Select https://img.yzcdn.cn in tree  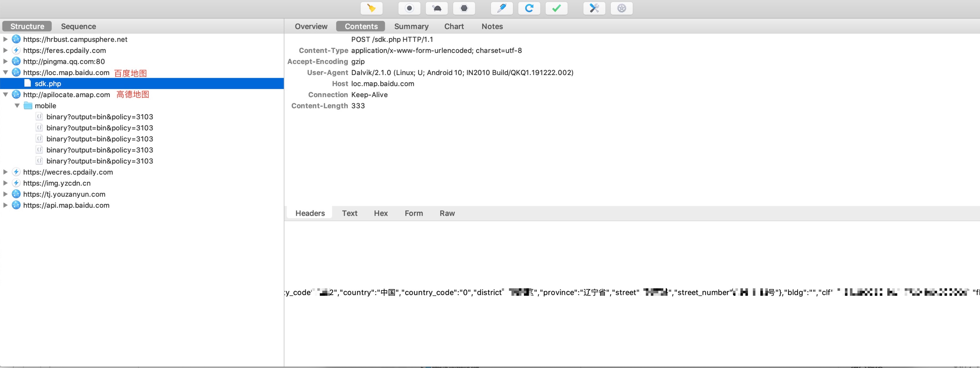(57, 183)
